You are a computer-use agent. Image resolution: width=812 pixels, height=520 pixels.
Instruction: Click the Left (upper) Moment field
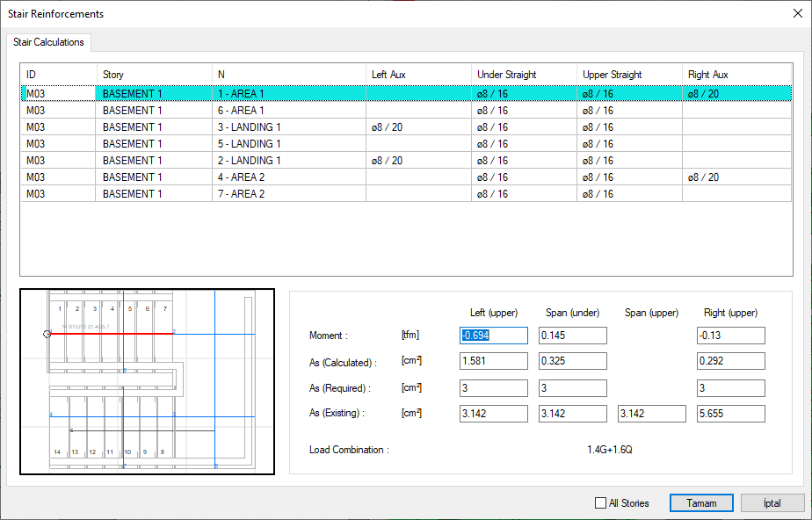click(x=493, y=336)
